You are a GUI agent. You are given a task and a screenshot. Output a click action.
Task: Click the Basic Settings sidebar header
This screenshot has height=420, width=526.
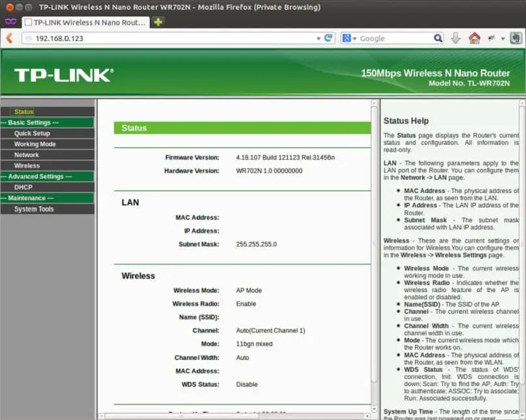point(48,123)
